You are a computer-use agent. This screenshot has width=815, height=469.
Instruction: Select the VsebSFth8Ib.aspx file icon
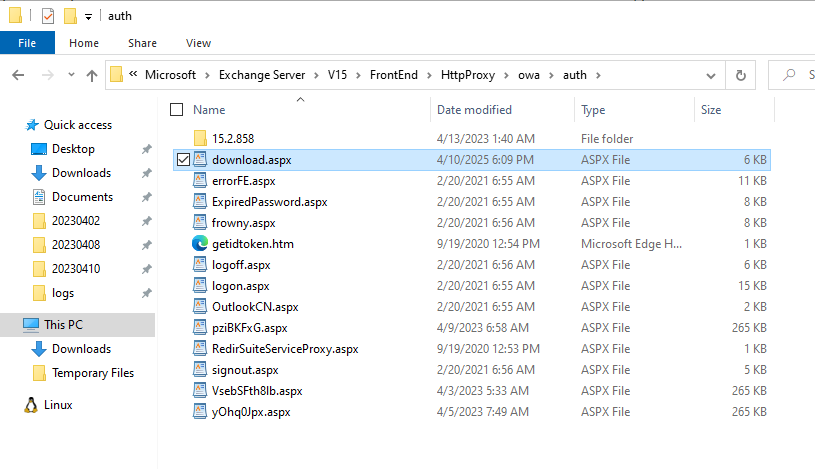pyautogui.click(x=200, y=390)
